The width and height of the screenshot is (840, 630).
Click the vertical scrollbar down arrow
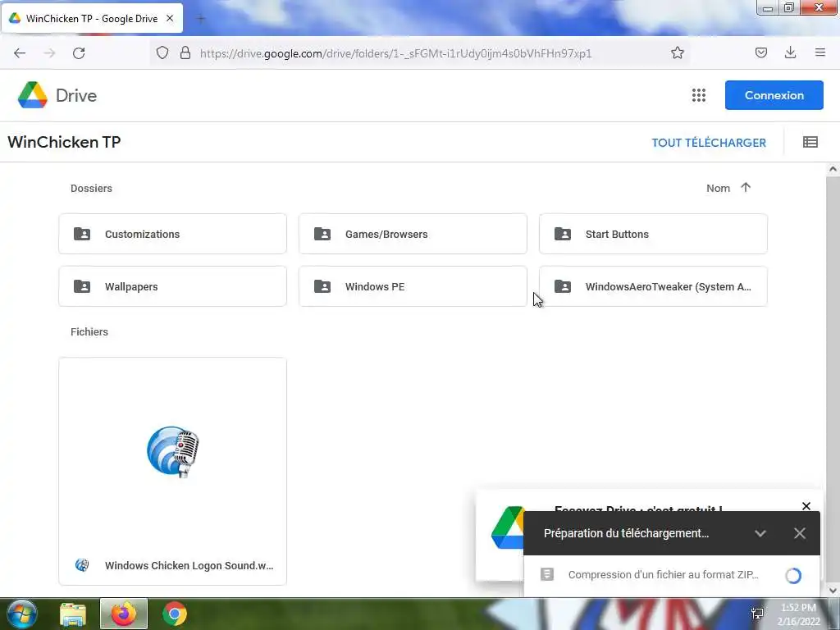833,591
